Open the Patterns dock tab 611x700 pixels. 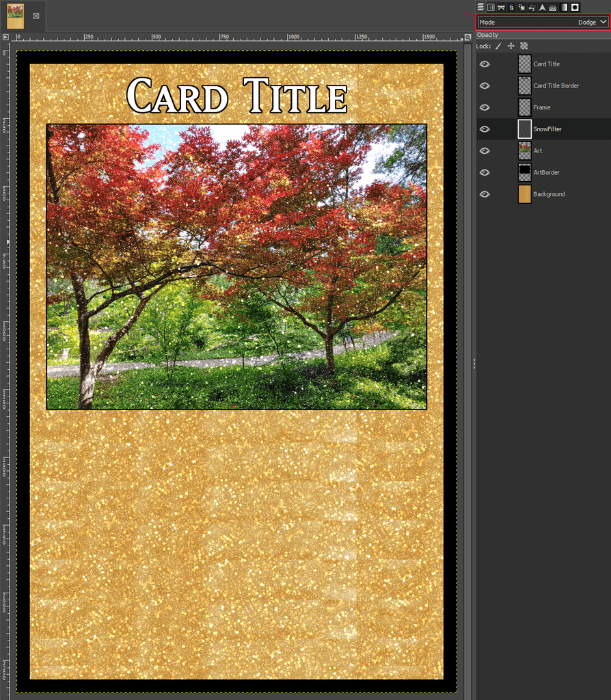(553, 7)
